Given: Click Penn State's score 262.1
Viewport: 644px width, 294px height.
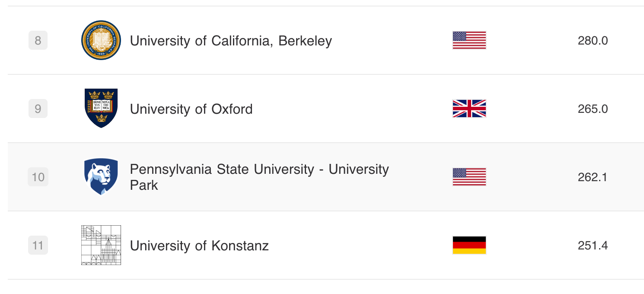Looking at the screenshot, I should tap(593, 177).
